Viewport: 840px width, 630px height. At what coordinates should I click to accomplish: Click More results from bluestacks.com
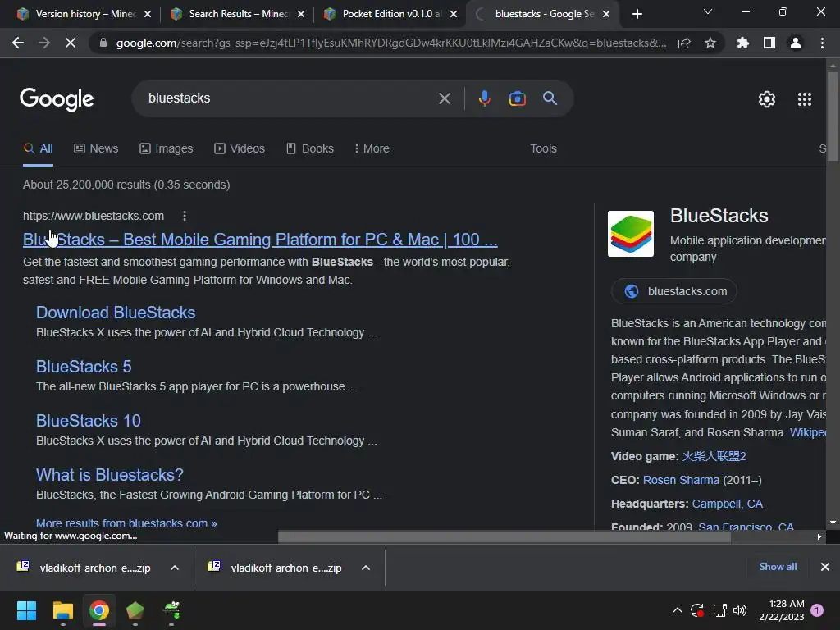[x=126, y=523]
